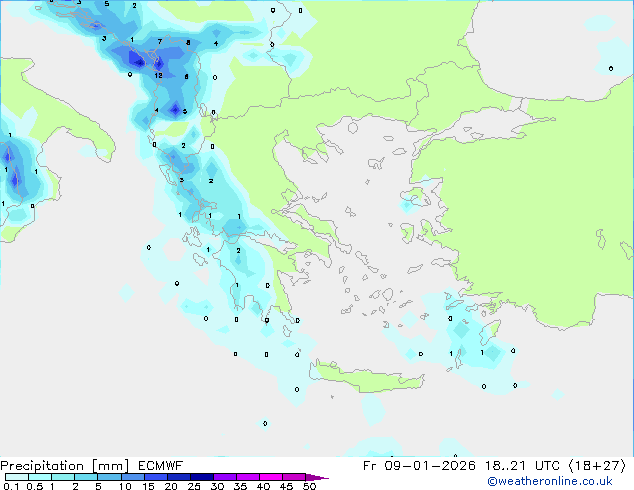The height and width of the screenshot is (490, 634).
Task: Select the 15 to 20 mm legend swatch
Action: (x=156, y=477)
